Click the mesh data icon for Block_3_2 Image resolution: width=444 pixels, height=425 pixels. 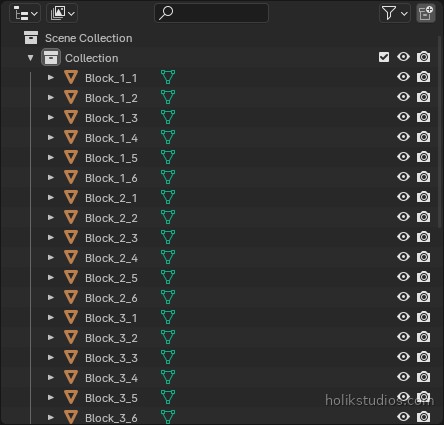pos(168,337)
